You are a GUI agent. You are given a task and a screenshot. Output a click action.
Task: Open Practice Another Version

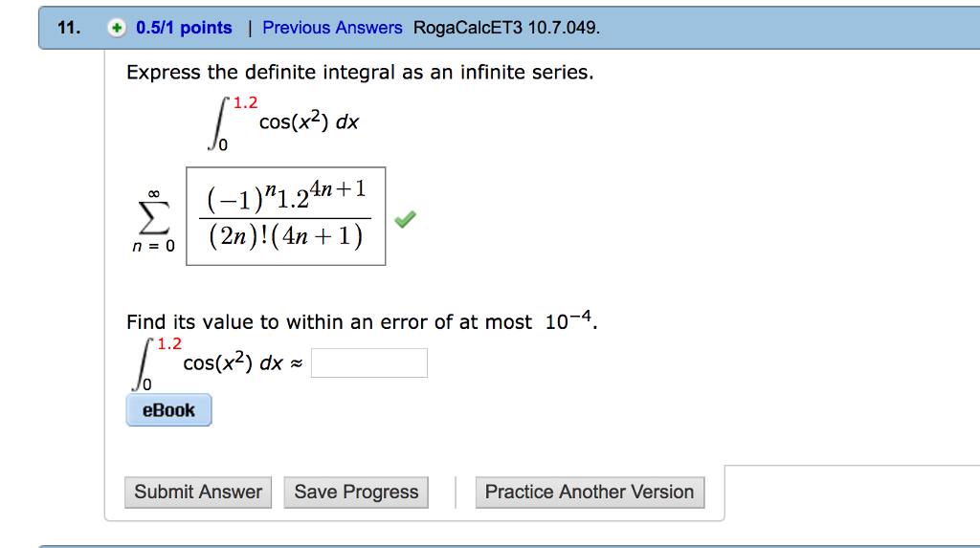coord(589,492)
